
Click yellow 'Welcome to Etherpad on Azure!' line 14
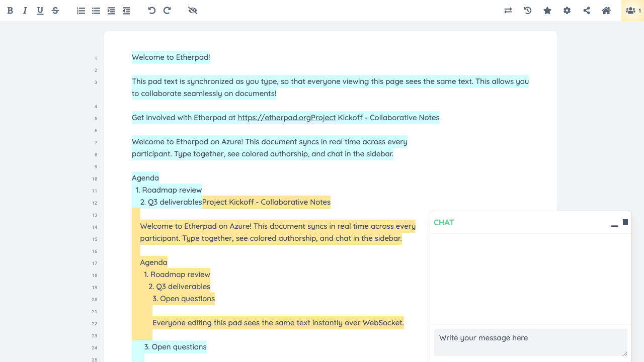278,226
